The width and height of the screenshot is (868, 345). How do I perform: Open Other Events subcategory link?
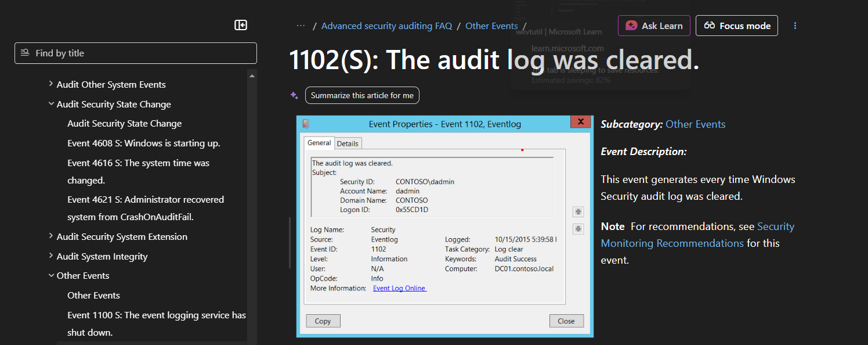coord(696,124)
